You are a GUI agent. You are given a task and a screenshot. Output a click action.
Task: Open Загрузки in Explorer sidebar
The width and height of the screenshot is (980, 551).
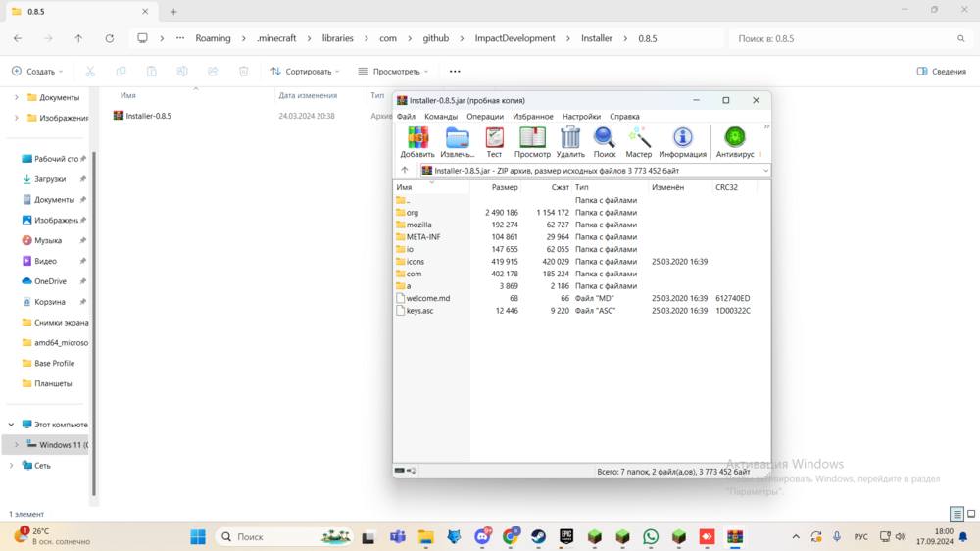tap(50, 178)
